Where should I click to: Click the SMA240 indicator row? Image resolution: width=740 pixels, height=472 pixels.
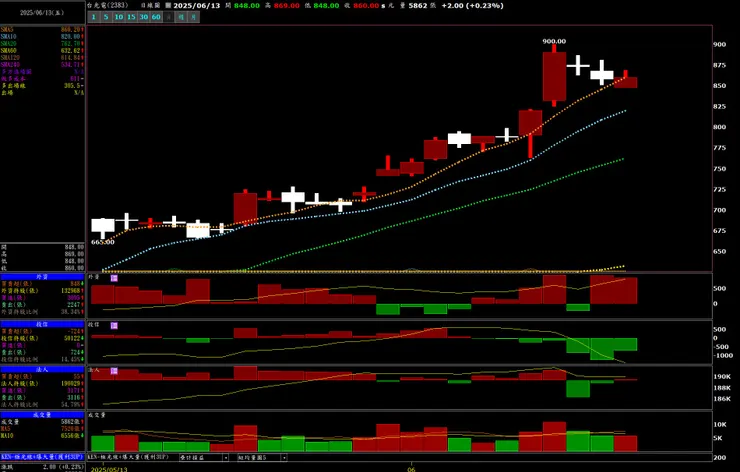(x=42, y=65)
